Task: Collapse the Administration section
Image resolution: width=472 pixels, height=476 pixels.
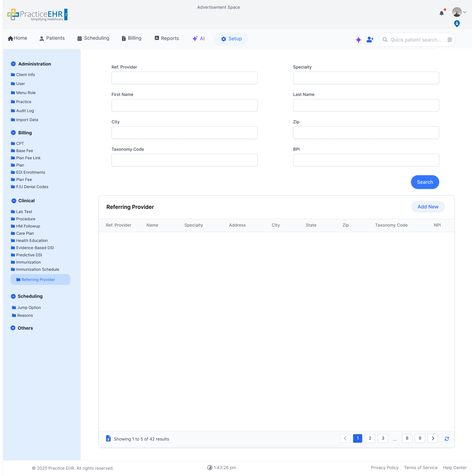Action: click(x=13, y=64)
